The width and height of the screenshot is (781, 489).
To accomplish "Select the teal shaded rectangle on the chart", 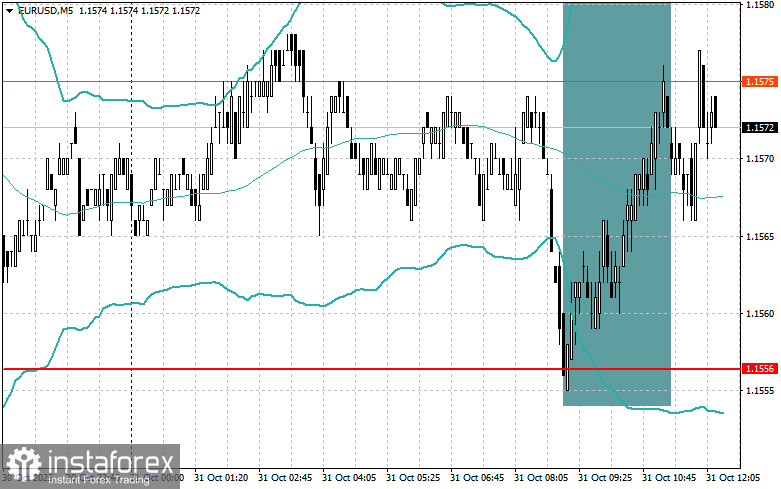I will pyautogui.click(x=617, y=204).
